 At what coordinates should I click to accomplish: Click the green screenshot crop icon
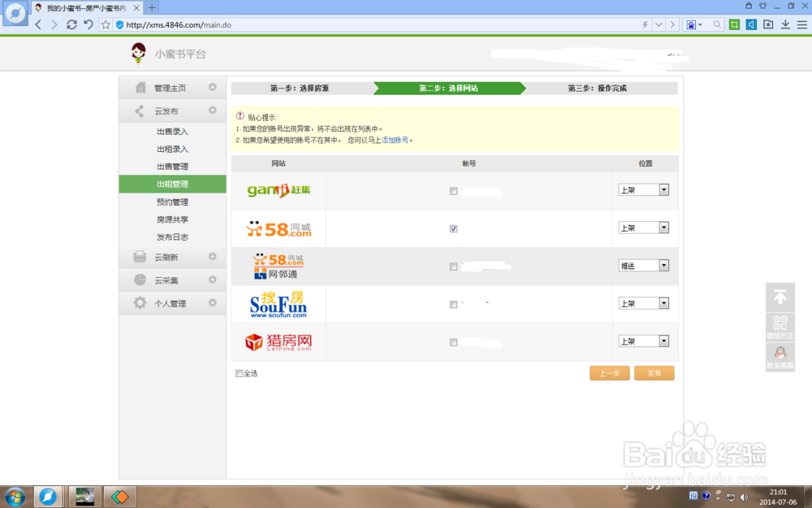click(x=734, y=24)
